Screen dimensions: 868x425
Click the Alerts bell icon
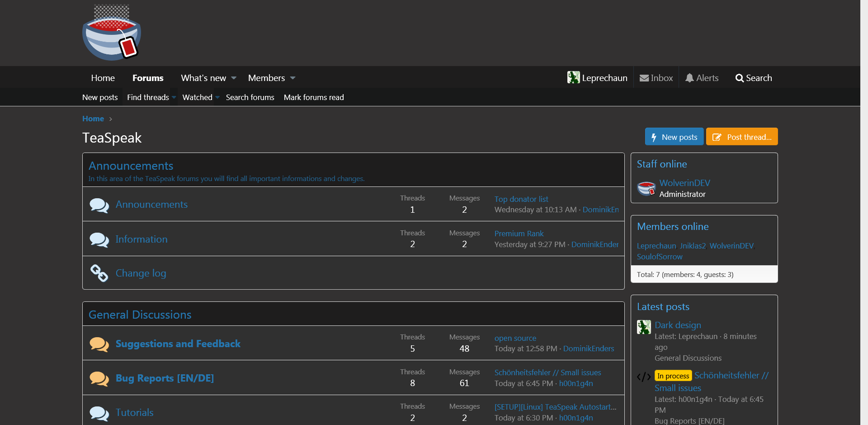(689, 78)
